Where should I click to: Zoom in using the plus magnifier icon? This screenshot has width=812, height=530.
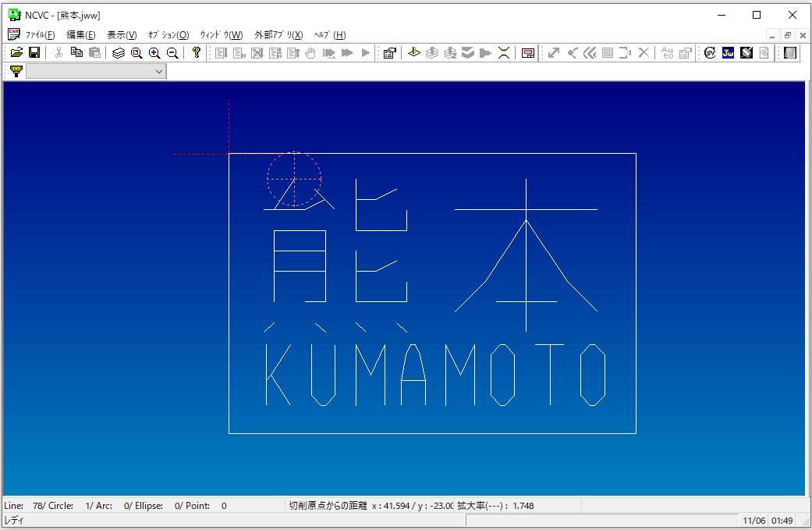point(154,53)
